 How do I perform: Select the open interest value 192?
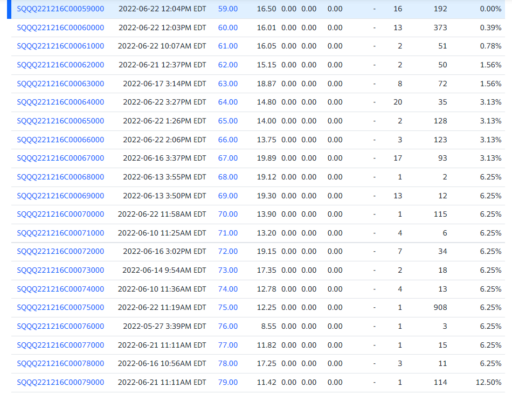(440, 9)
